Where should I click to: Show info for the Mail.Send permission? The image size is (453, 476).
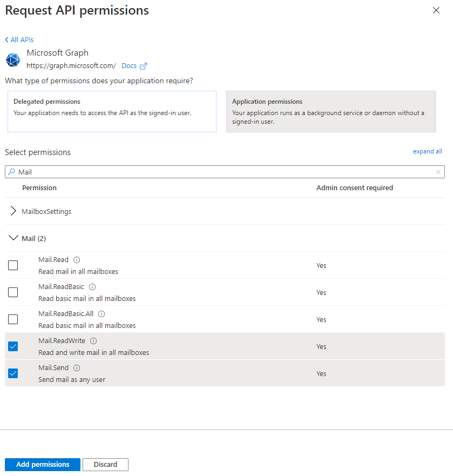coord(77,368)
